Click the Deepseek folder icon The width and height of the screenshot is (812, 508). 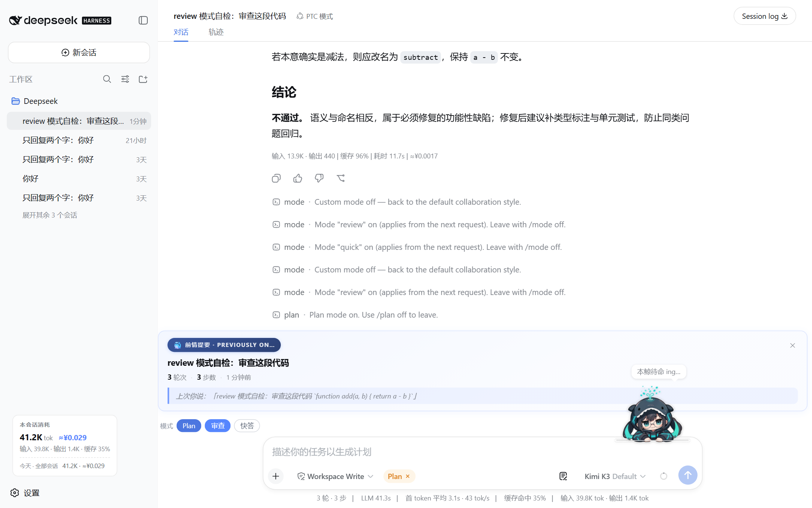15,101
